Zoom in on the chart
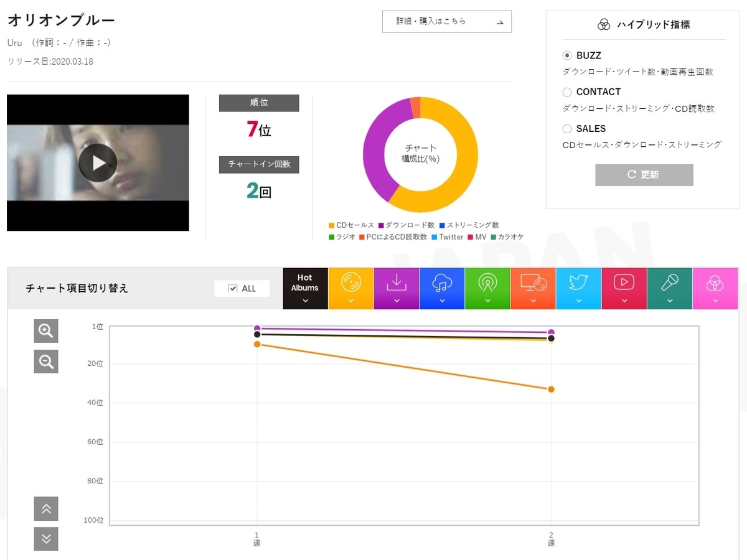 coord(46,331)
